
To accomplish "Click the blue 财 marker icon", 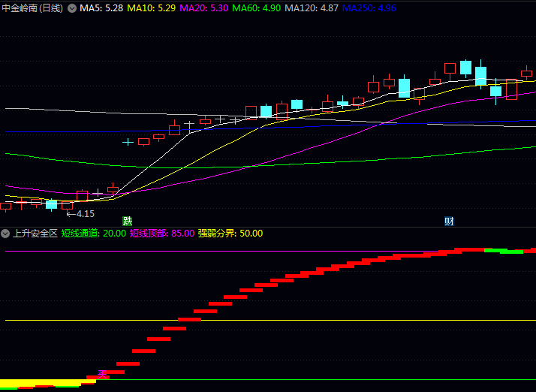I will 449,222.
